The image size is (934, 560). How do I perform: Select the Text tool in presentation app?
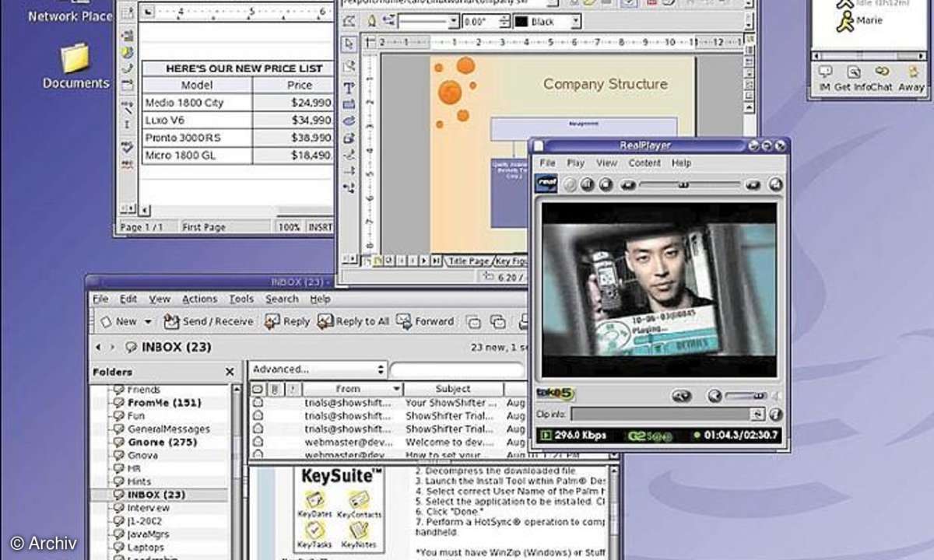tap(349, 88)
